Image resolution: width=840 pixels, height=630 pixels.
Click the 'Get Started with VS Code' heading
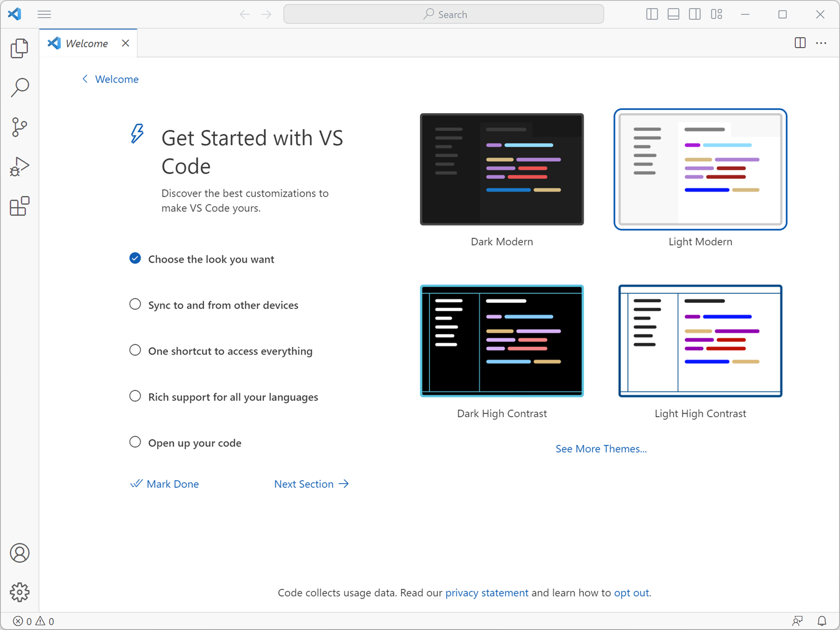click(252, 152)
